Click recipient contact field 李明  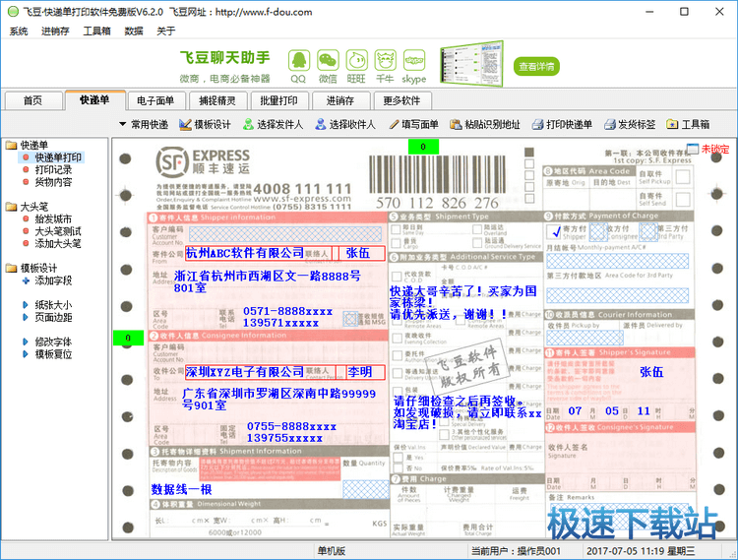(366, 372)
